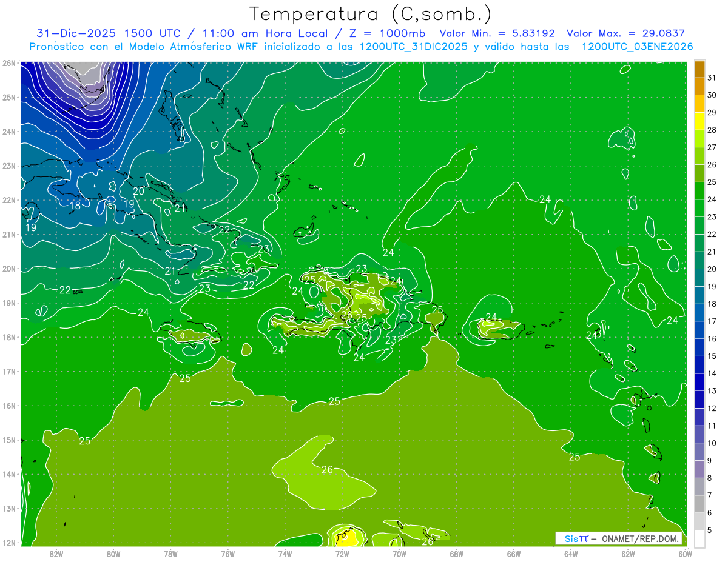
Task: Click the '21N' latitude axis label
Action: click(9, 234)
